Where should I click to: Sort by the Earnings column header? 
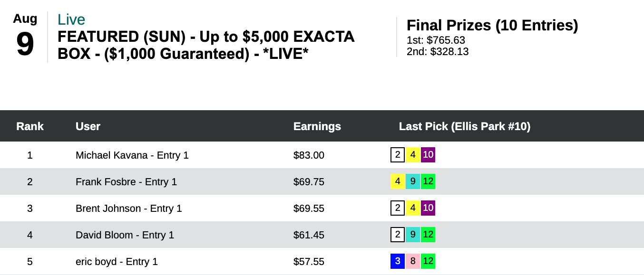pyautogui.click(x=317, y=126)
